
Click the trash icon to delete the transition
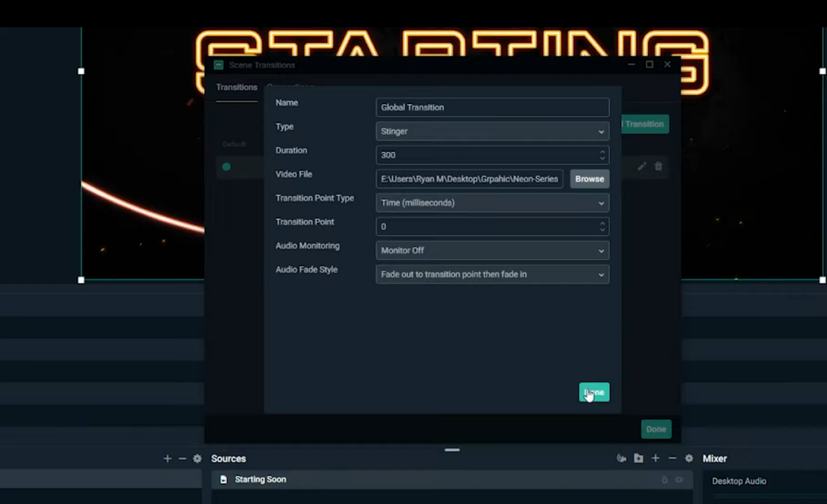658,166
